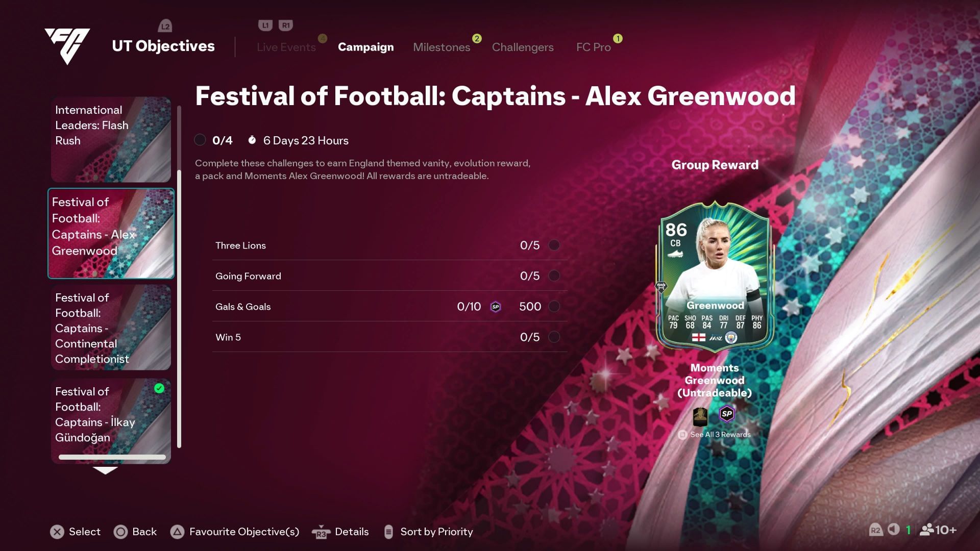
Task: Expand the objectives list via the down arrow
Action: pos(106,470)
